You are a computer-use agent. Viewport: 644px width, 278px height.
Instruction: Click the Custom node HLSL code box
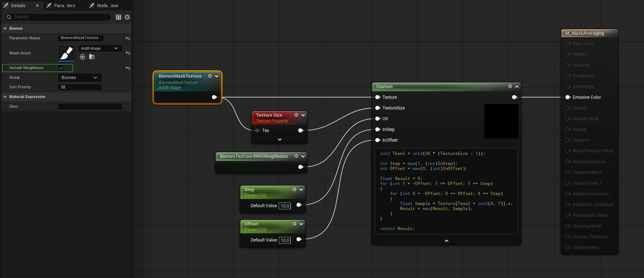pyautogui.click(x=446, y=191)
